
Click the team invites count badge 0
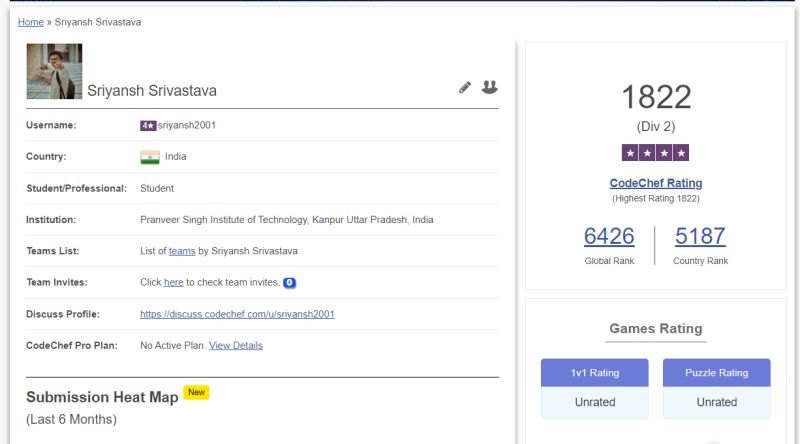pyautogui.click(x=289, y=283)
